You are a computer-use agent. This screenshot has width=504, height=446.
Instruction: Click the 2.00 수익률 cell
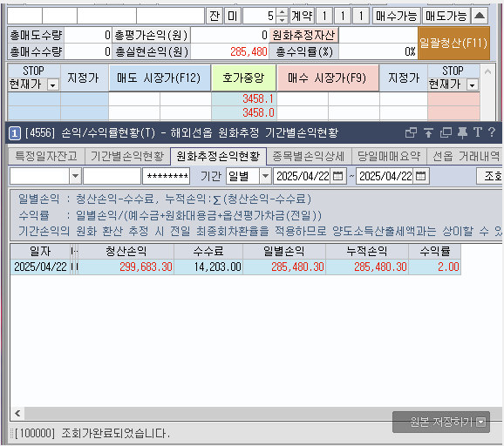tap(435, 267)
